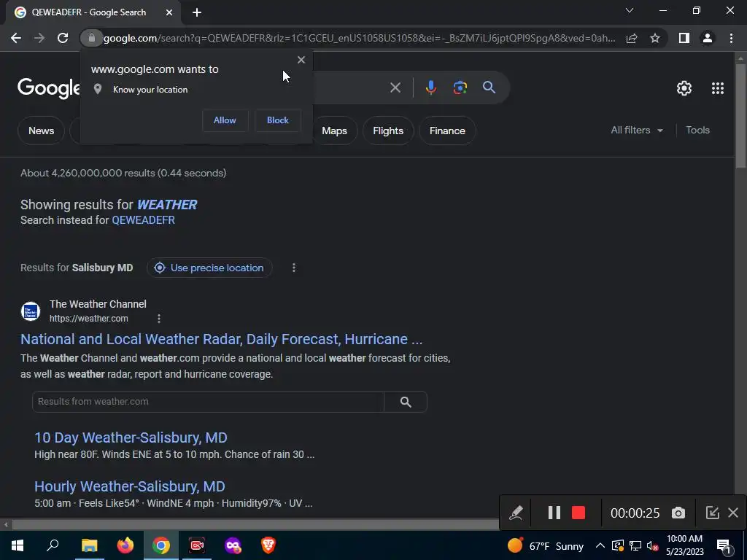Expand the All filters dropdown
This screenshot has height=560, width=747.
pyautogui.click(x=637, y=130)
